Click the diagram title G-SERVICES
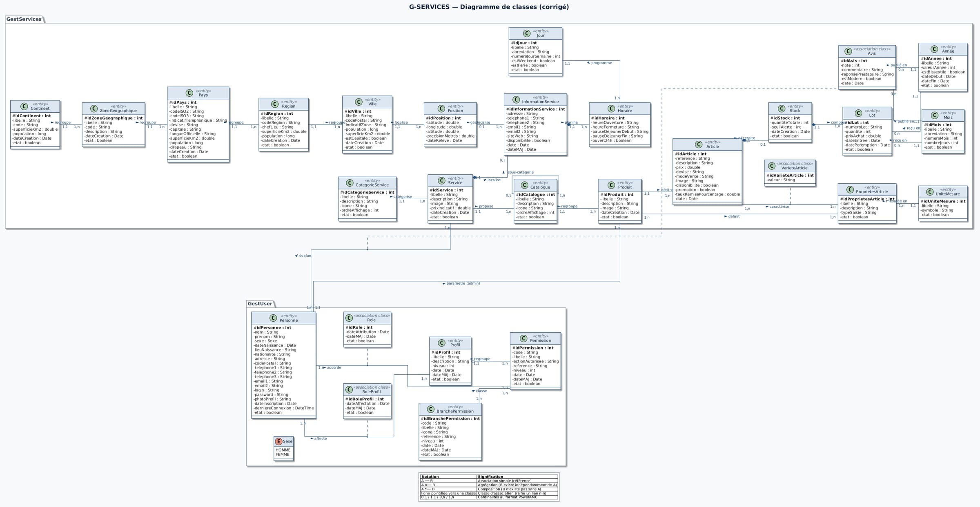Viewport: 980px width, 507px height. coord(489,7)
